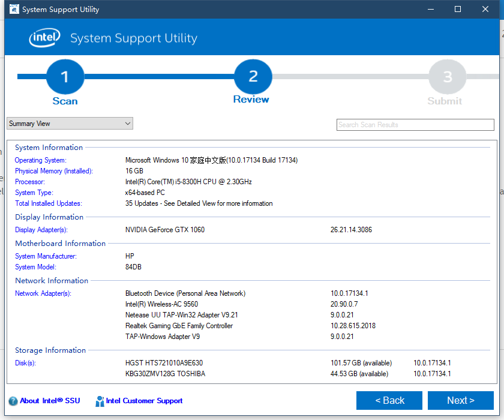Select step 1 Scan circle
This screenshot has width=504, height=420.
[x=65, y=77]
